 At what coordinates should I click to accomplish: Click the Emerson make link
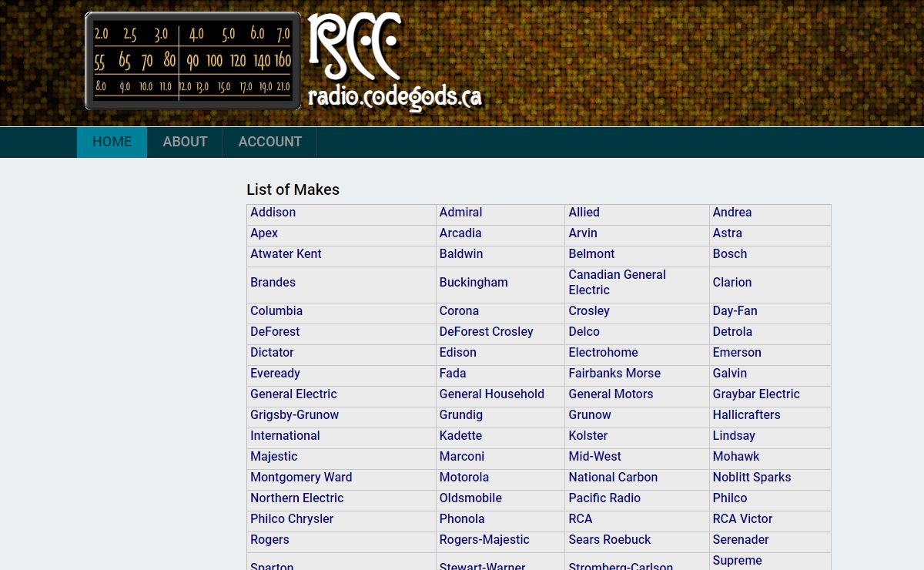click(737, 353)
